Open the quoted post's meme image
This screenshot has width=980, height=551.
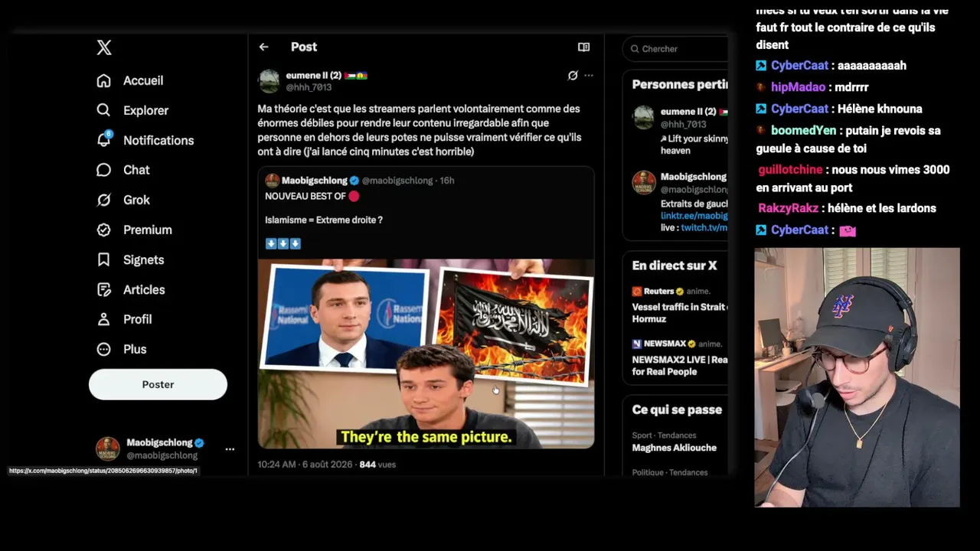[x=426, y=354]
